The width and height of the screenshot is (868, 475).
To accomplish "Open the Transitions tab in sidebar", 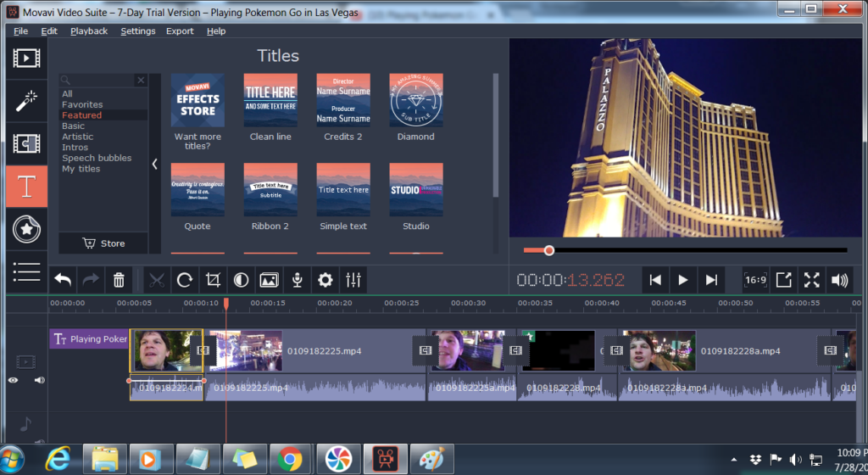I will point(26,143).
